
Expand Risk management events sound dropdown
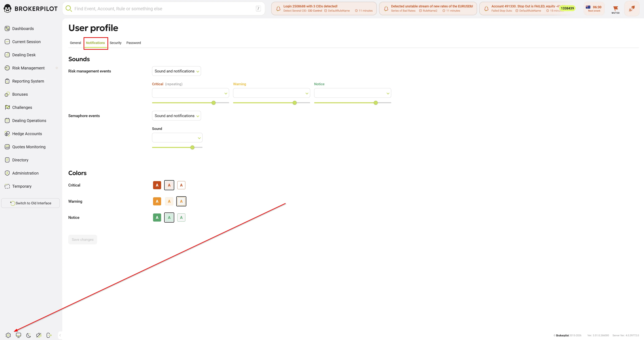[176, 71]
